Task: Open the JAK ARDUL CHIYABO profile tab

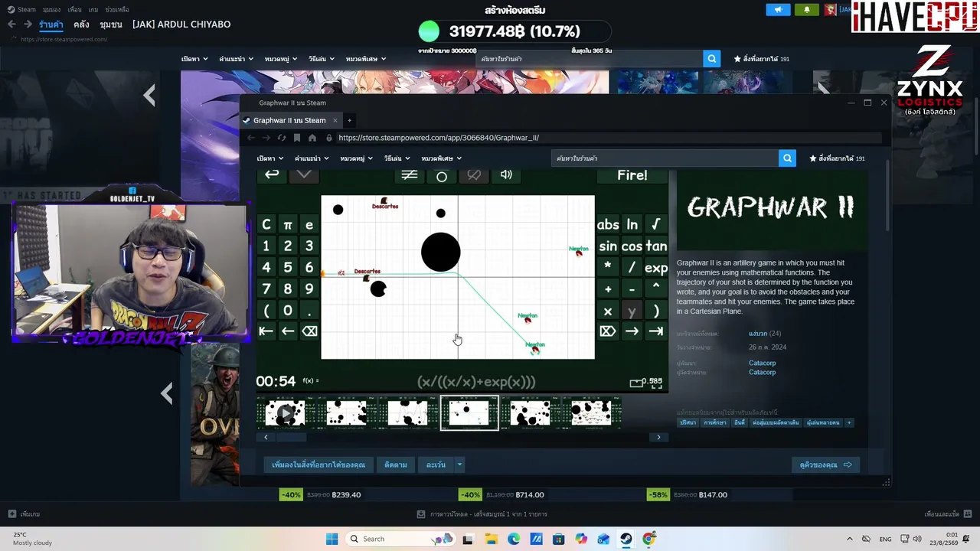Action: click(181, 24)
